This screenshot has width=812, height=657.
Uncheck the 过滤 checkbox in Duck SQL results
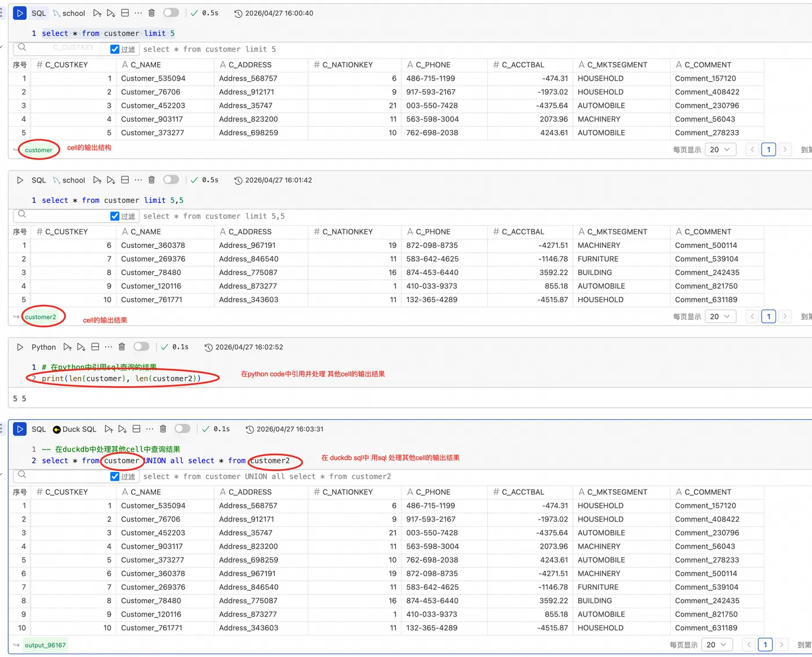[x=115, y=477]
